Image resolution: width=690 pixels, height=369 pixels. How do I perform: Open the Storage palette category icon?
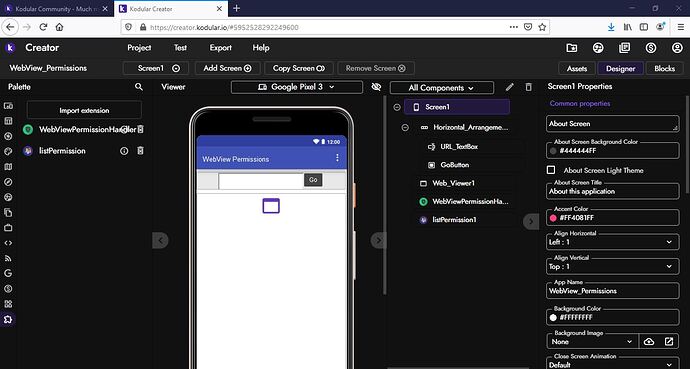click(8, 212)
